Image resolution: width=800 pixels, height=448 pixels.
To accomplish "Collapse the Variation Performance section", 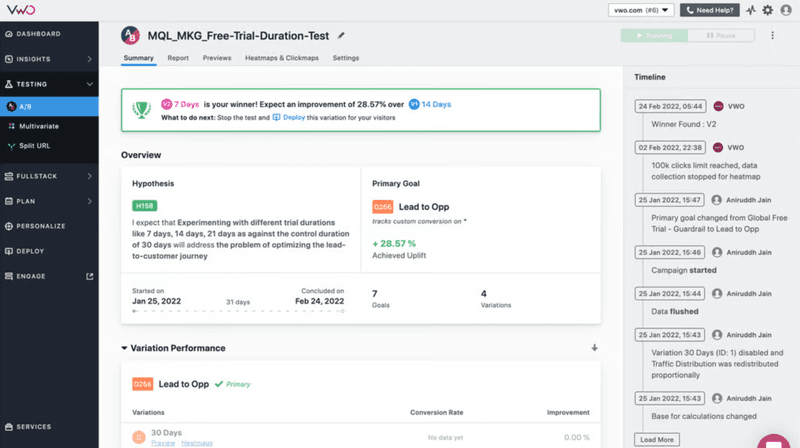I will pos(125,348).
